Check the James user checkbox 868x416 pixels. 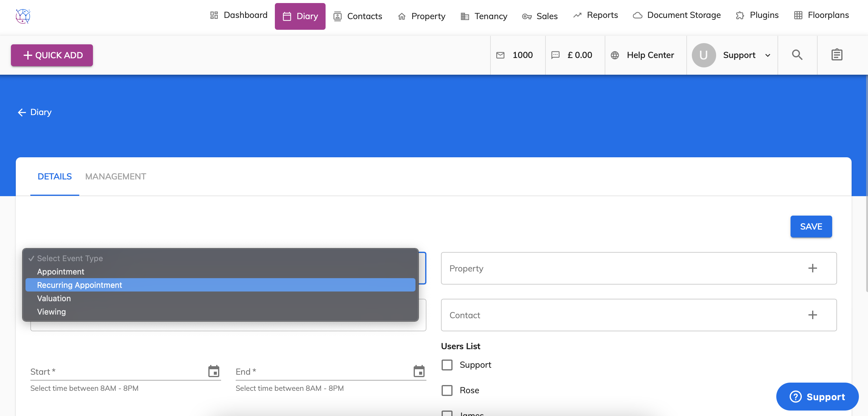447,413
